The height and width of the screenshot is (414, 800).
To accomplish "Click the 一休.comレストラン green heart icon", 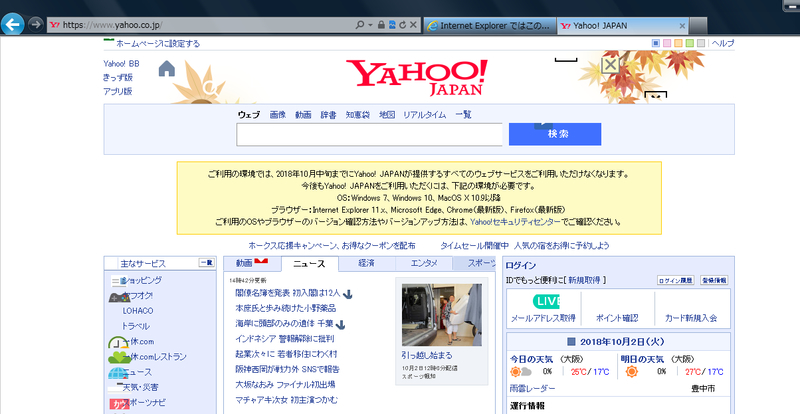I will [118, 357].
